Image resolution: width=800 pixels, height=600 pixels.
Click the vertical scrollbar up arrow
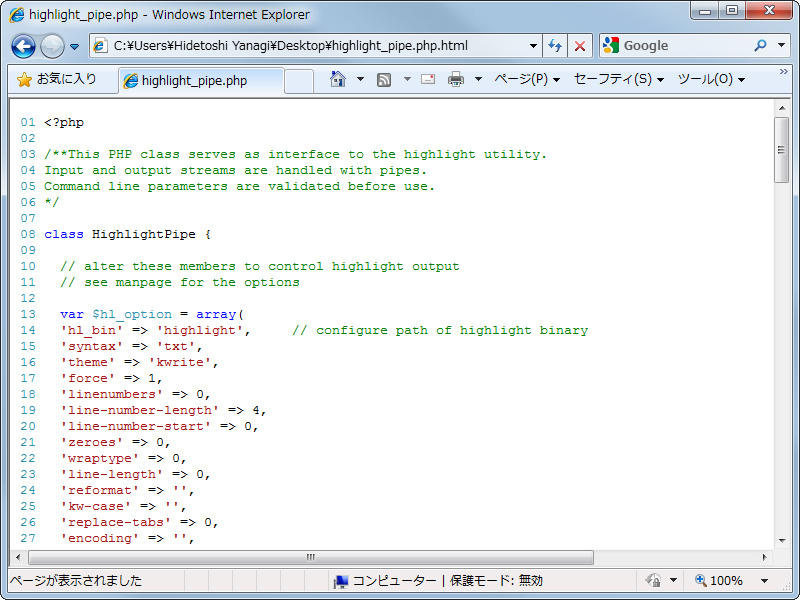pos(782,108)
